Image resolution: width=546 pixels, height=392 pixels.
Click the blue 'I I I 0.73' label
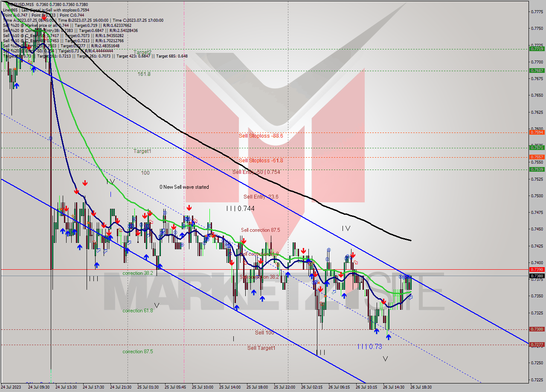[370, 347]
